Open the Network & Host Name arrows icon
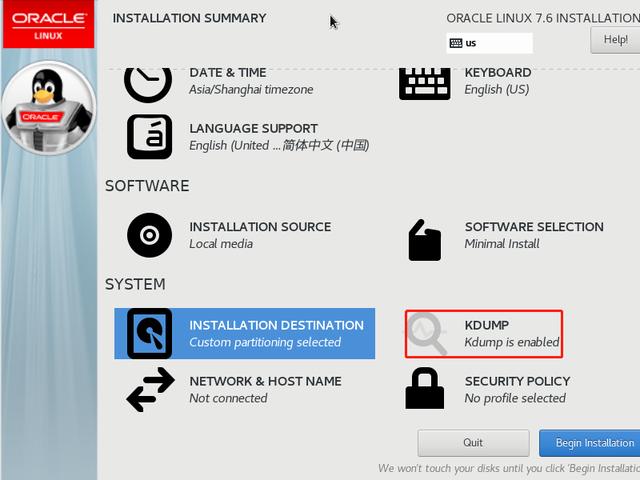This screenshot has height=480, width=640. (x=150, y=389)
